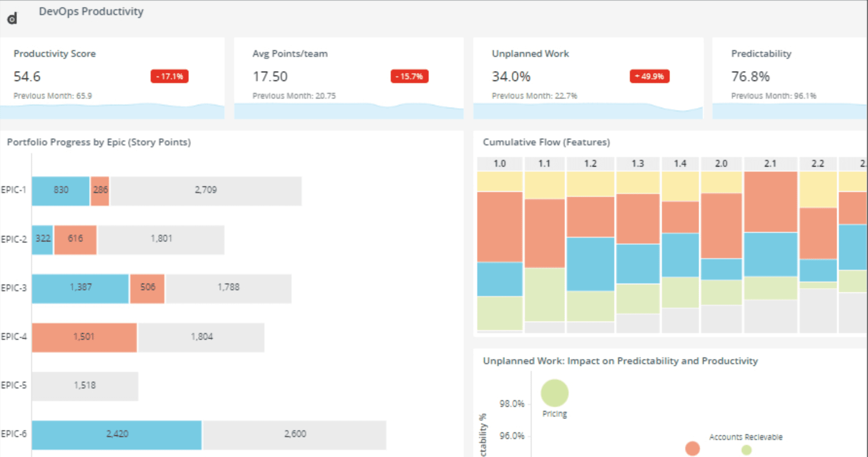Click EPIC-2 blue bar segment 322
This screenshot has height=457, width=868.
pos(42,240)
